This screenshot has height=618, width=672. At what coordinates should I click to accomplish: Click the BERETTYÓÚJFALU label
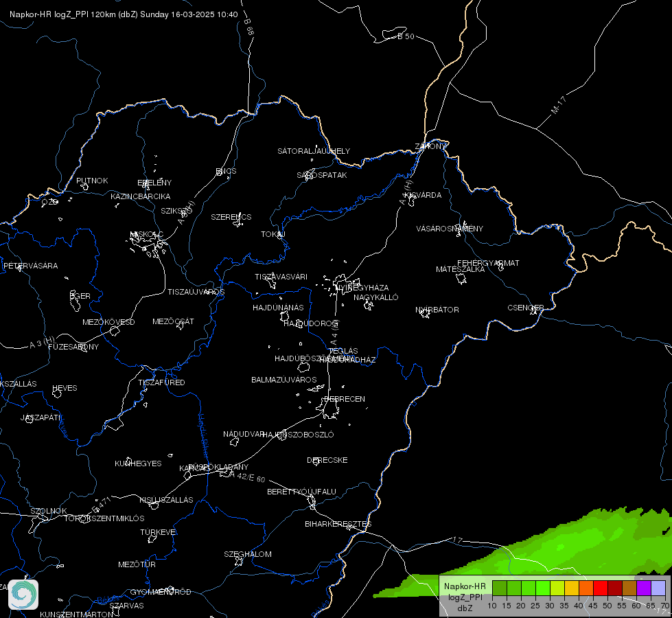301,492
